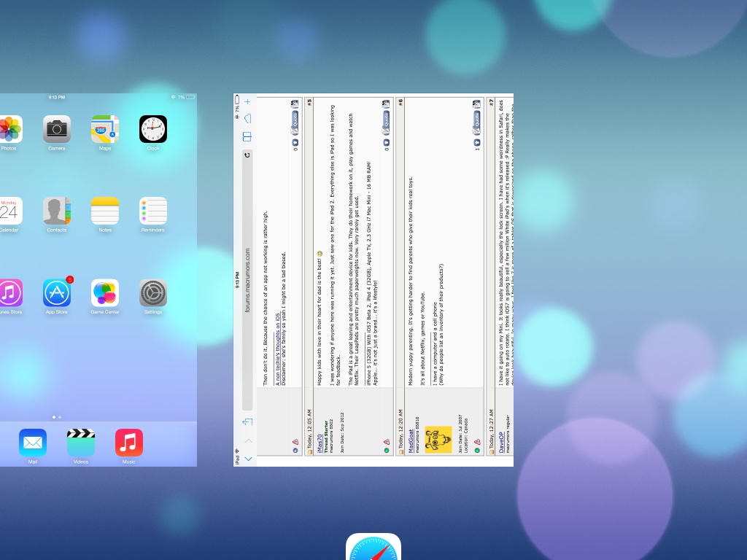Open DaveOP's user profile link
The image size is (747, 560).
point(500,443)
